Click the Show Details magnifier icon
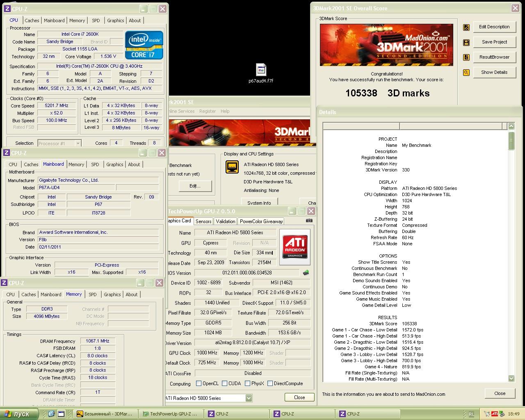 [466, 73]
